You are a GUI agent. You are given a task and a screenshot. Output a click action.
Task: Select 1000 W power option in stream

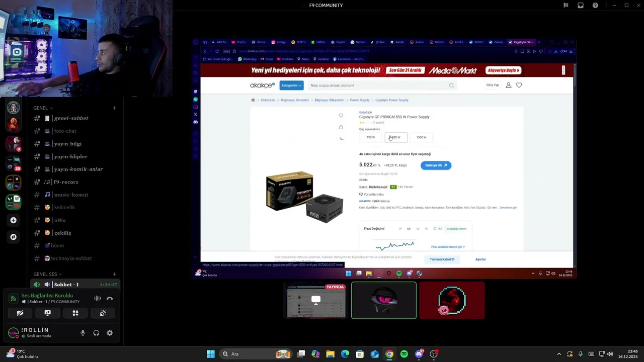[421, 137]
